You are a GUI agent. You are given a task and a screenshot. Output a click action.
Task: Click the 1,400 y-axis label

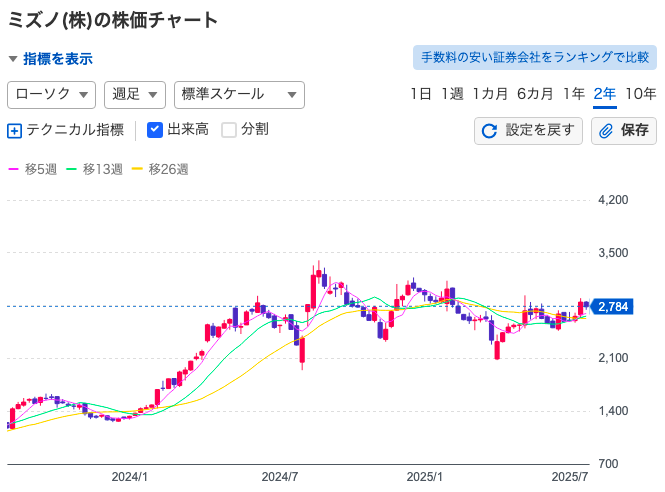click(x=613, y=411)
